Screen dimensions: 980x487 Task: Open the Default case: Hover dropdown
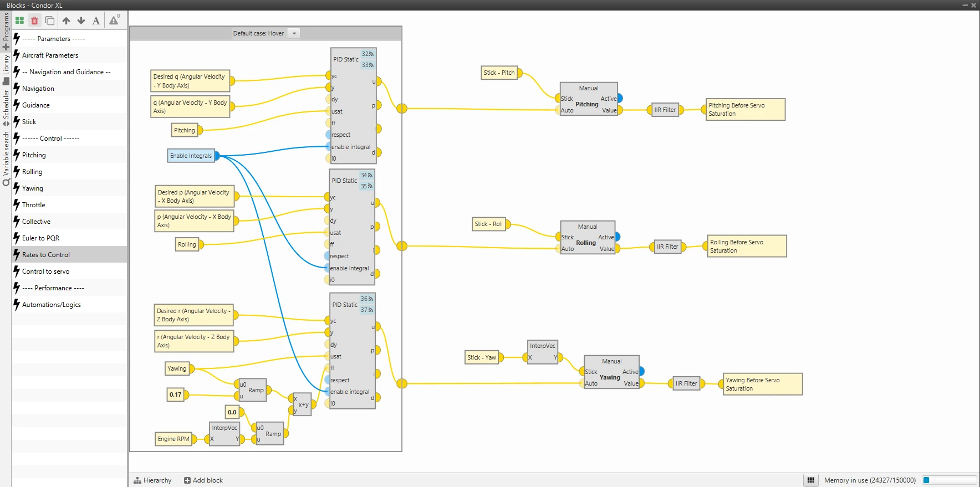(x=294, y=33)
